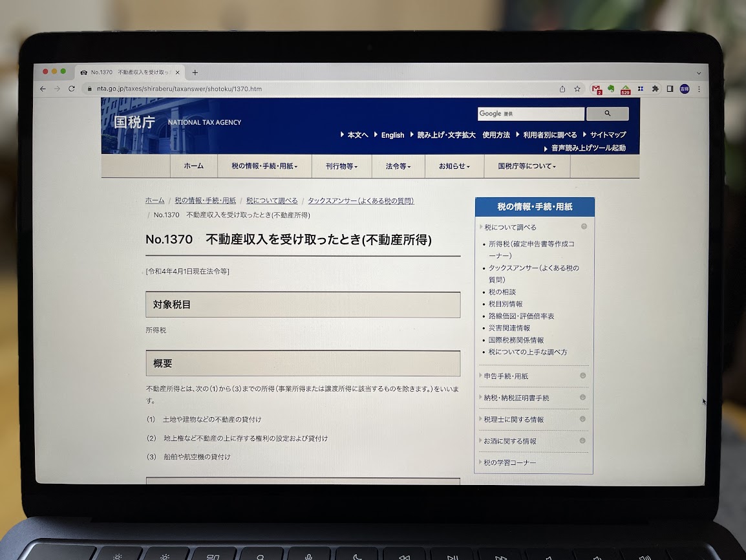Expand the お酒に関する情報 sidebar section
This screenshot has height=560, width=746.
(x=534, y=441)
